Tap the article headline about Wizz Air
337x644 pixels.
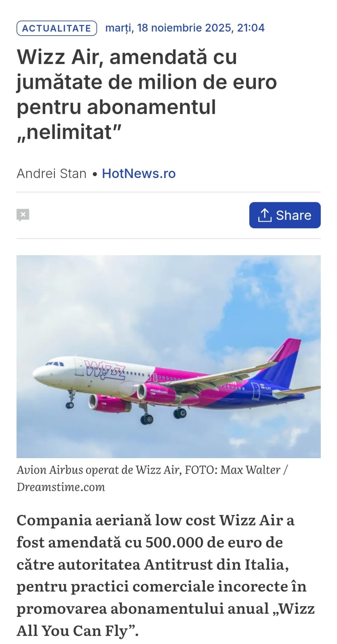[x=147, y=95]
